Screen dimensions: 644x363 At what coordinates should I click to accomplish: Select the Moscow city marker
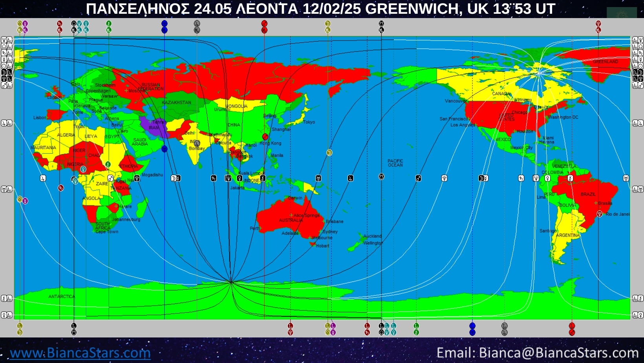tap(126, 91)
